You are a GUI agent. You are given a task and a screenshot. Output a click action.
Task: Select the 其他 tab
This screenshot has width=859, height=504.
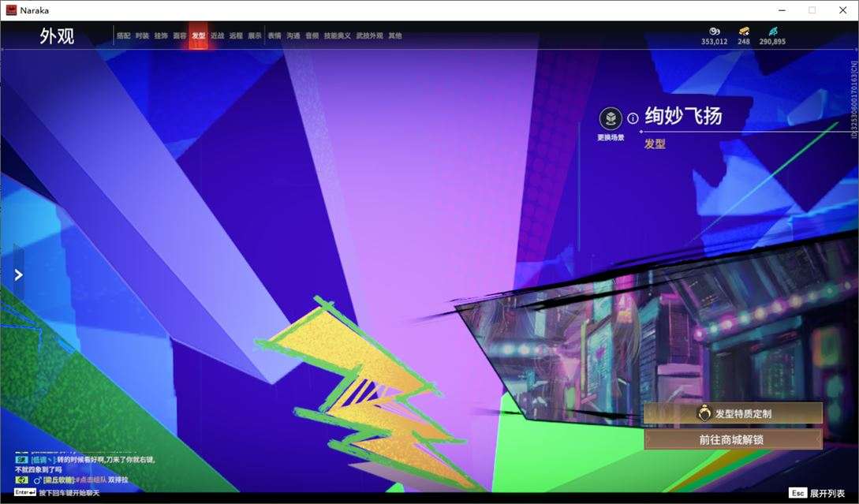pyautogui.click(x=395, y=35)
